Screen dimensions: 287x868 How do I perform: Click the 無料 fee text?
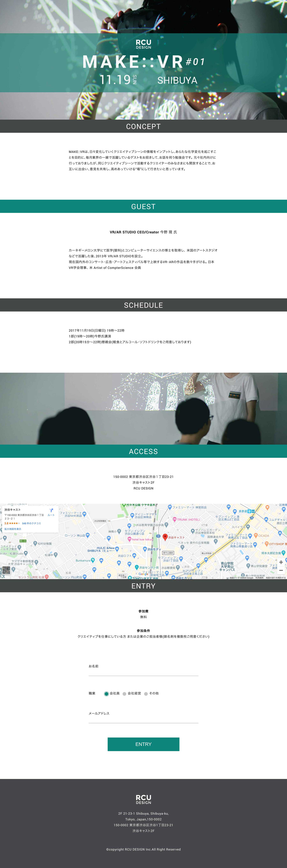pyautogui.click(x=143, y=617)
